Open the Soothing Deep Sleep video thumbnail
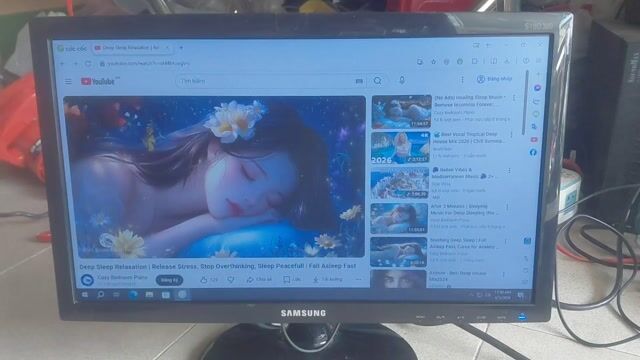The width and height of the screenshot is (640, 360). pos(398,252)
